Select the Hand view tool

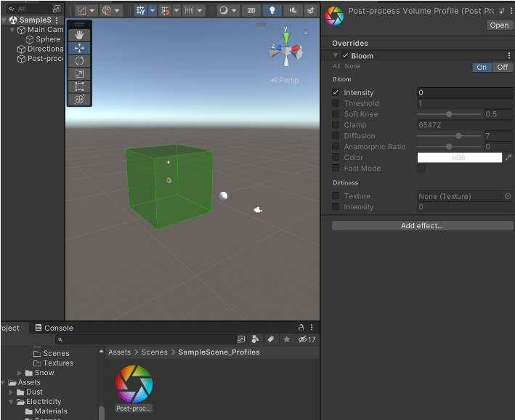coord(79,35)
